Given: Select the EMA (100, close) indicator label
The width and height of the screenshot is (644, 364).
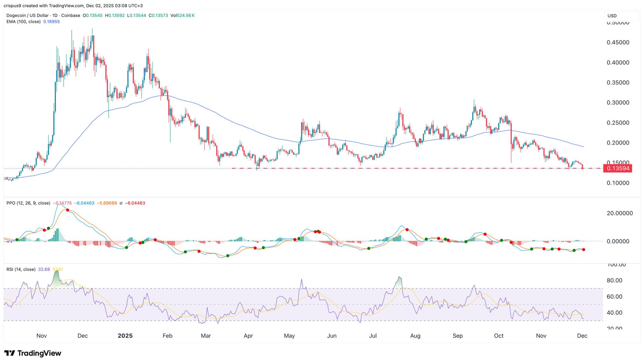Looking at the screenshot, I should click(x=24, y=21).
